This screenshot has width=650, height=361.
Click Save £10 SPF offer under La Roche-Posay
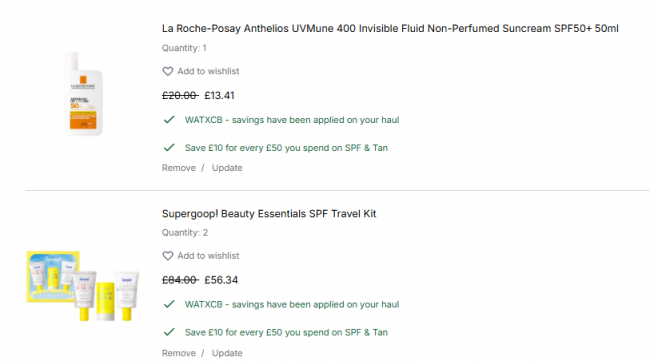[286, 148]
